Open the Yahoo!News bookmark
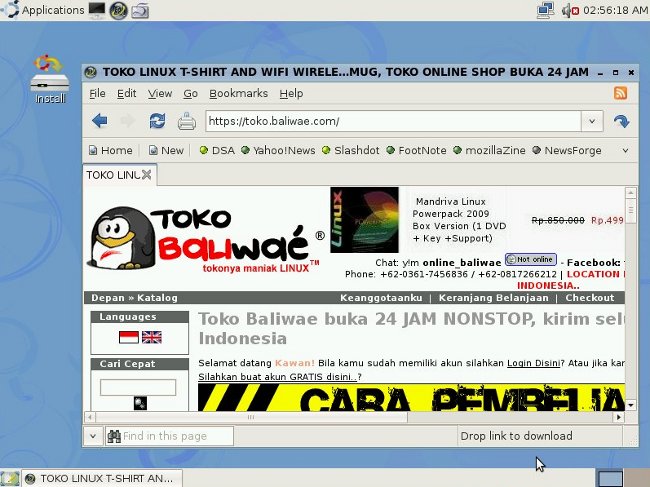650x487 pixels. point(278,150)
